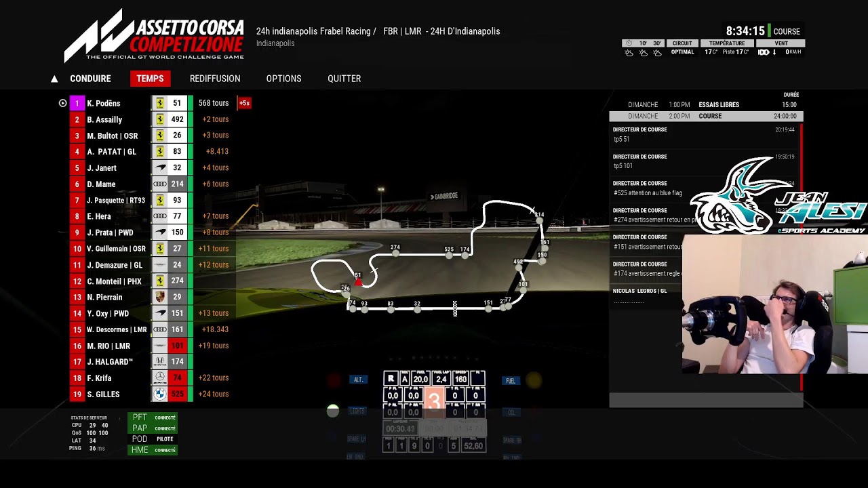Click the Ferrari logo in B. Assailly row
The width and height of the screenshot is (868, 488).
(x=159, y=119)
